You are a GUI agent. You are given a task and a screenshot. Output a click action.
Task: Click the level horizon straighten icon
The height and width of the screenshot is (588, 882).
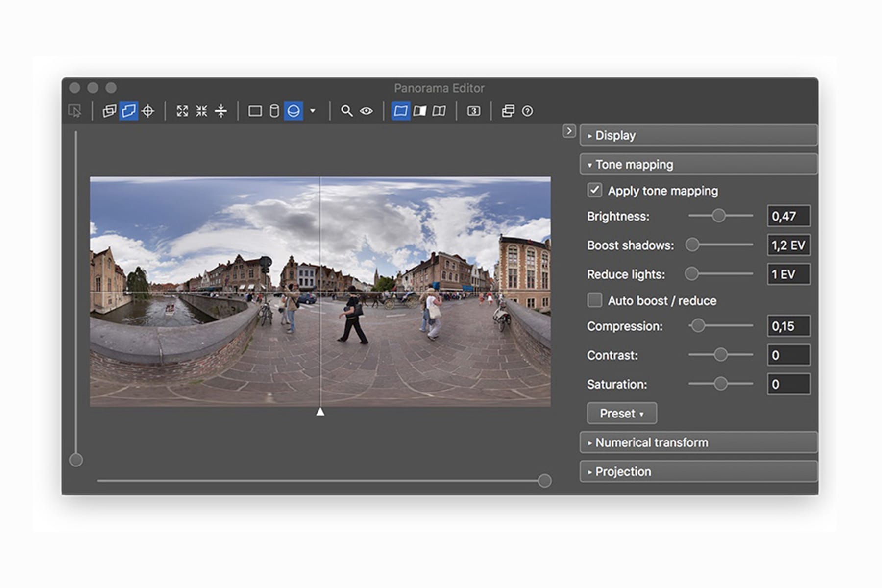point(221,111)
